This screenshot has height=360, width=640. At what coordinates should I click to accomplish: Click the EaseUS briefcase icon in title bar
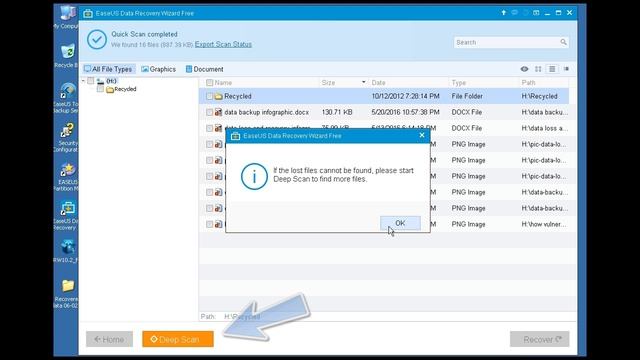pyautogui.click(x=88, y=13)
